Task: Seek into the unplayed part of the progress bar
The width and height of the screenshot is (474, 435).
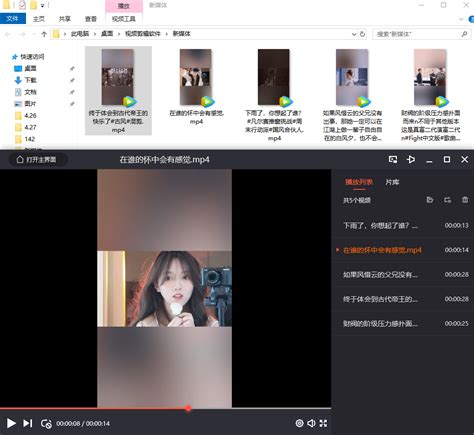Action: point(261,408)
